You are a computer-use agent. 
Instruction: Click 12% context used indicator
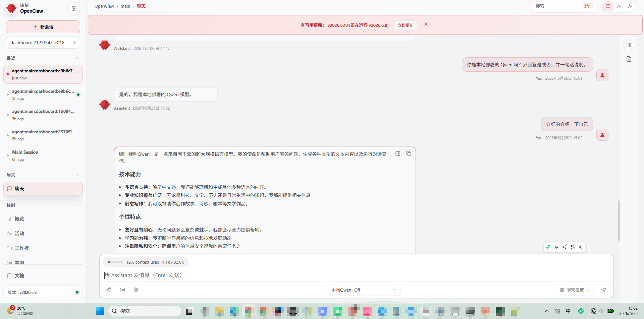pos(146,262)
